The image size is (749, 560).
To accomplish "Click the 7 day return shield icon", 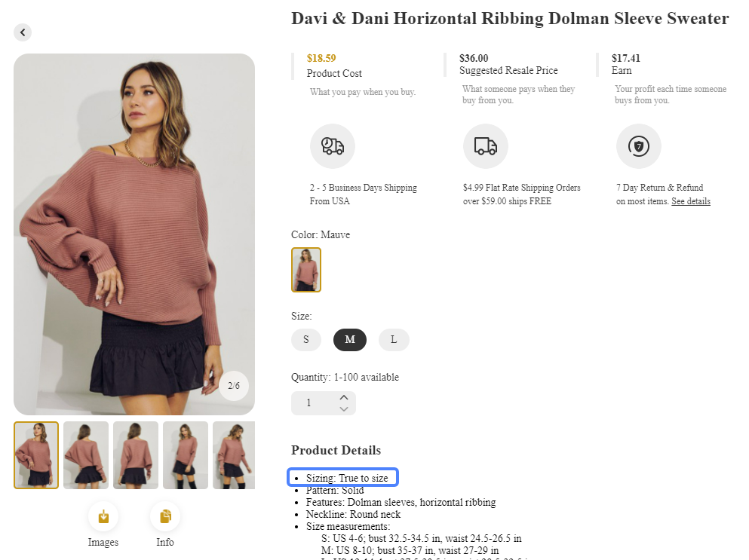I will 638,146.
